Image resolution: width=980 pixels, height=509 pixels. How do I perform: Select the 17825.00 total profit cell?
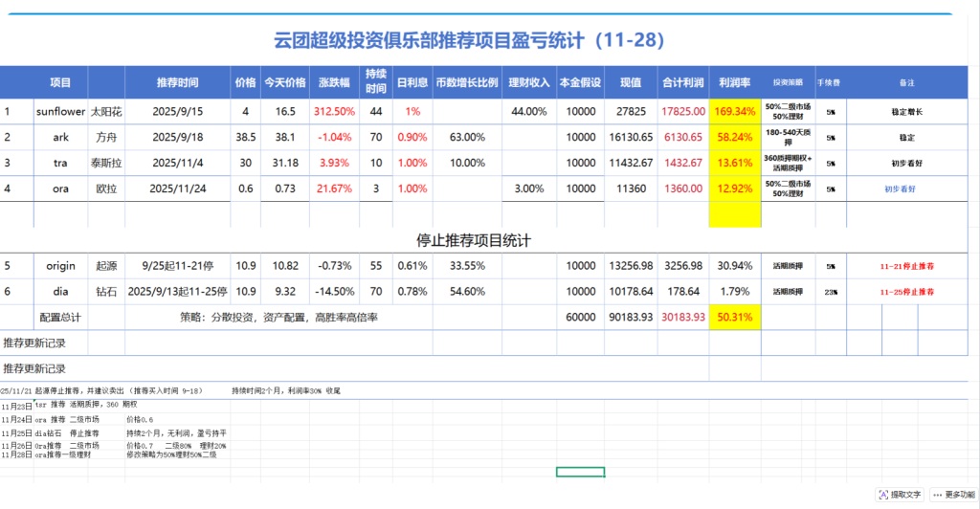(x=682, y=111)
